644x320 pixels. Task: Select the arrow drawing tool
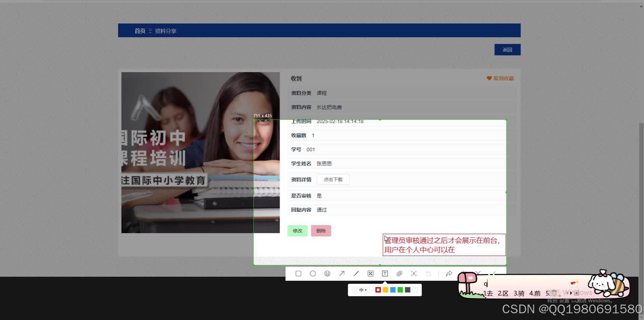341,274
